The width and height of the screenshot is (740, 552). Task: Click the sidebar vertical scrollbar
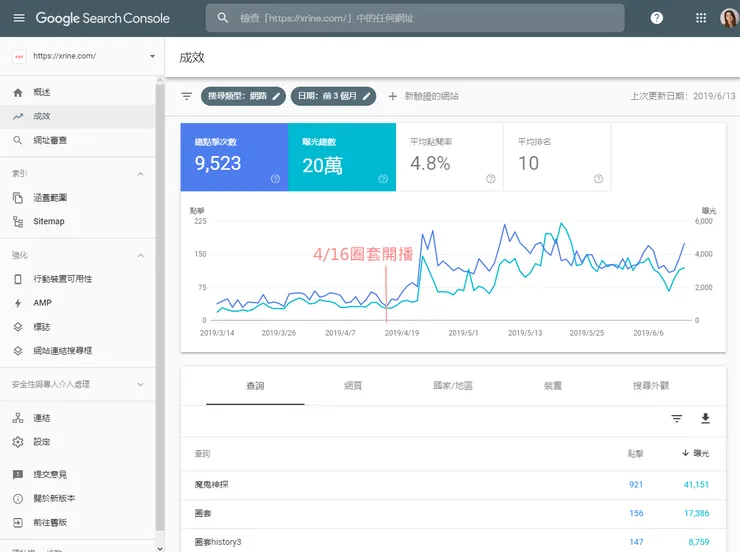click(x=160, y=300)
